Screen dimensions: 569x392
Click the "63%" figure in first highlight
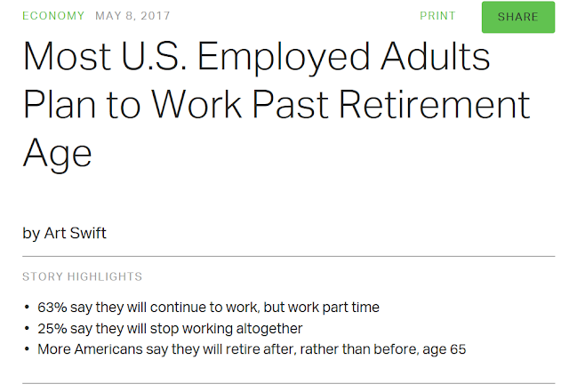point(52,308)
